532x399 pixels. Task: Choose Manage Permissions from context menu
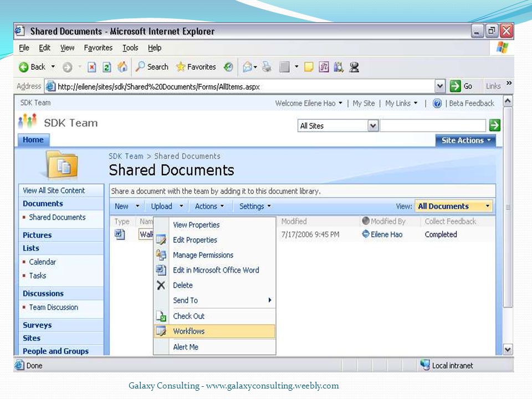tap(214, 255)
